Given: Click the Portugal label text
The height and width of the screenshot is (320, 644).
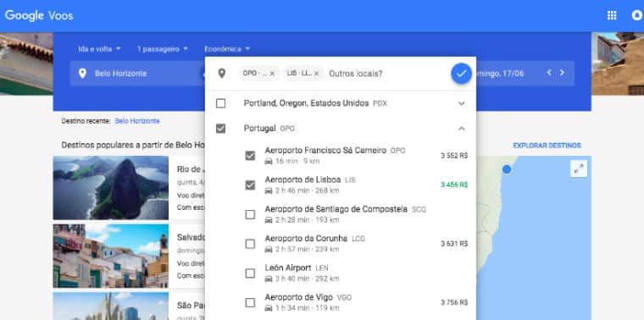Looking at the screenshot, I should tap(259, 129).
